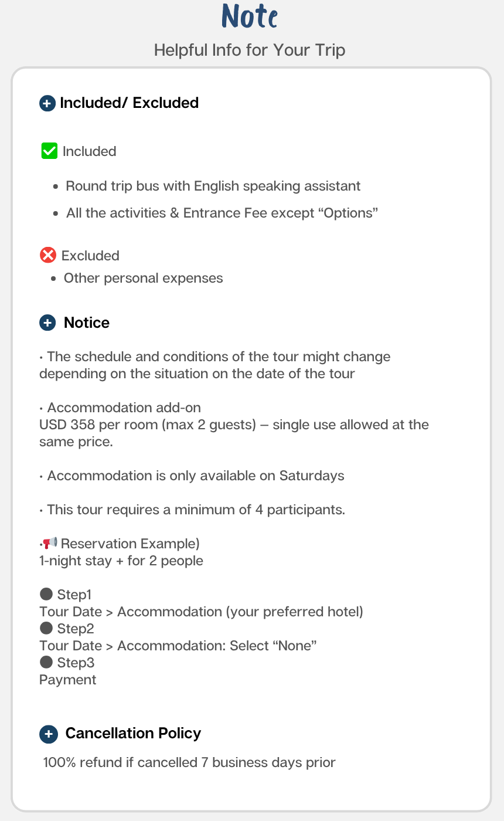Click the Round trip bus list item

213,186
